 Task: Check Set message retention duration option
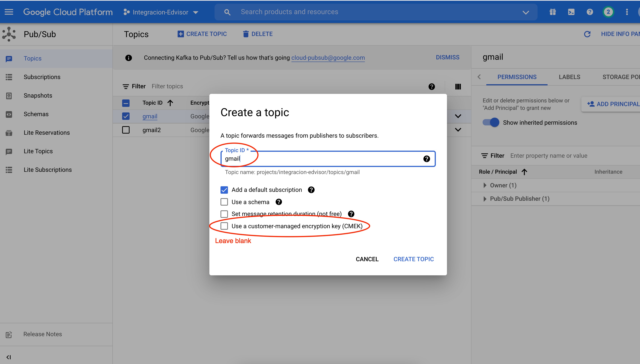[x=224, y=214]
